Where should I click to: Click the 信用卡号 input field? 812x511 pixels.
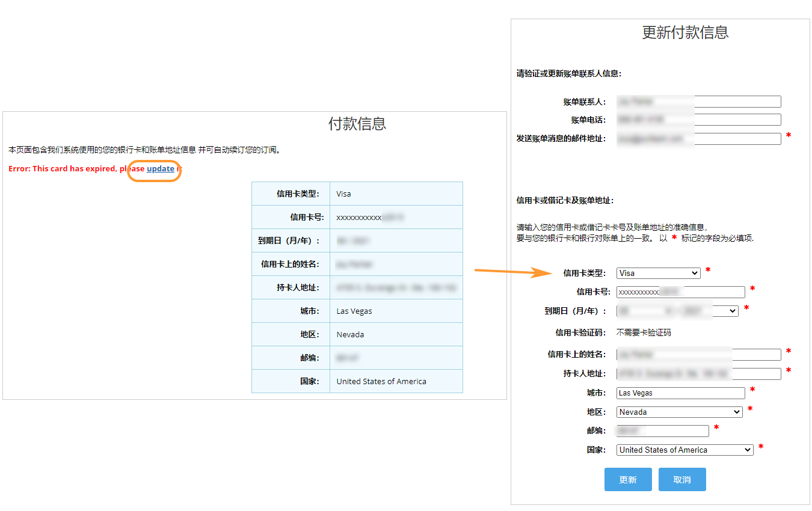680,292
